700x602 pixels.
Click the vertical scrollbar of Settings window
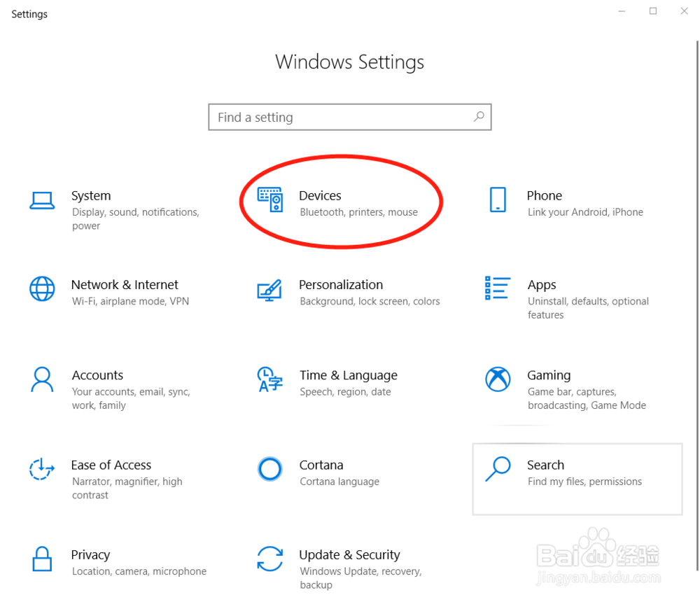click(697, 305)
